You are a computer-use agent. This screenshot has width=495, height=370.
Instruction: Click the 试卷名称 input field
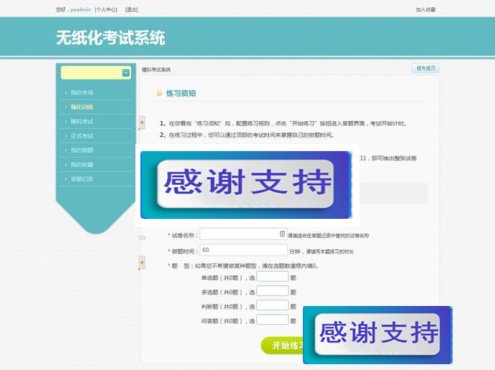point(243,234)
